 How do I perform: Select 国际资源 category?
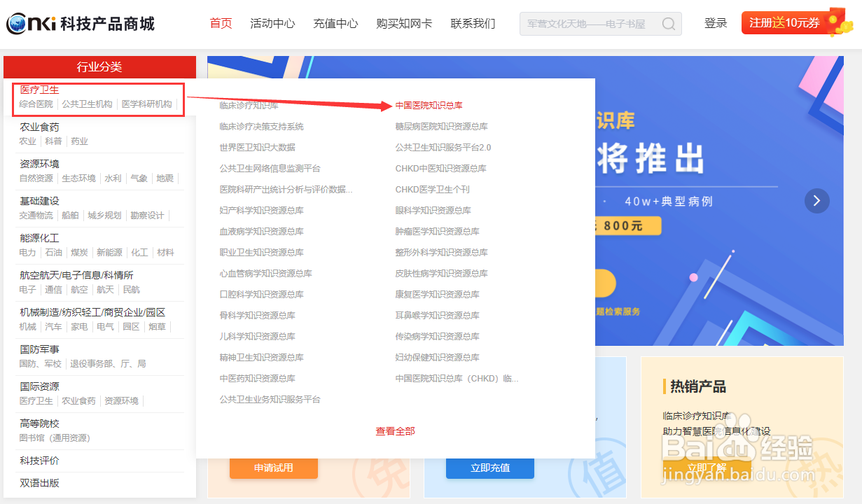coord(40,386)
